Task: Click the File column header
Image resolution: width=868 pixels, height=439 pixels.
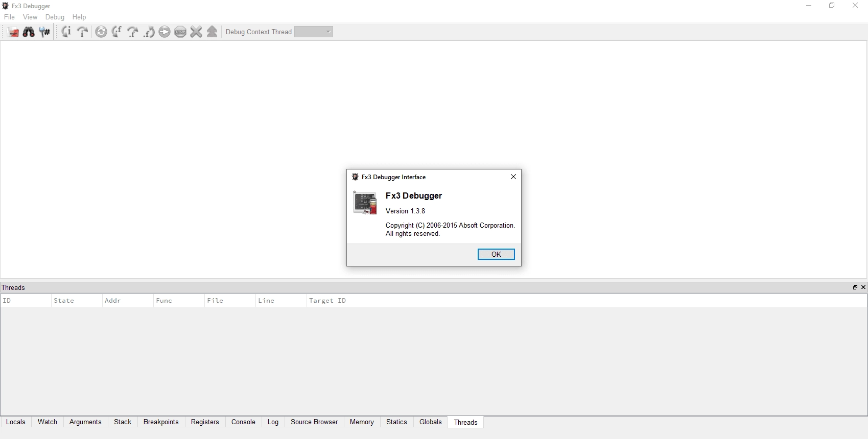Action: tap(230, 301)
